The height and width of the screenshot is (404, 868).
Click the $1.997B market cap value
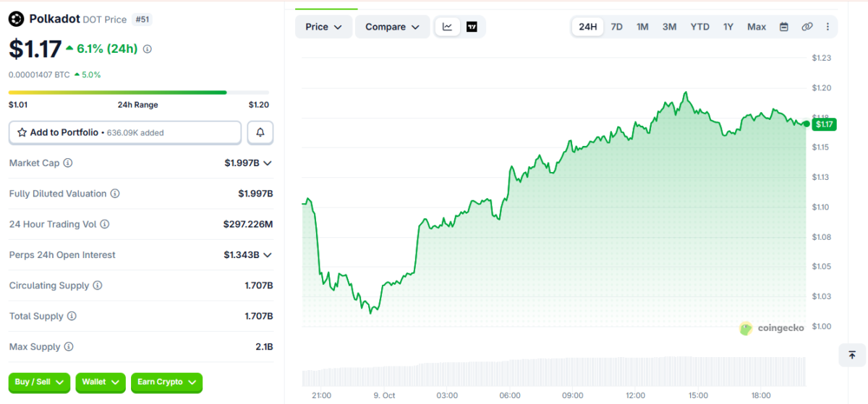click(242, 163)
